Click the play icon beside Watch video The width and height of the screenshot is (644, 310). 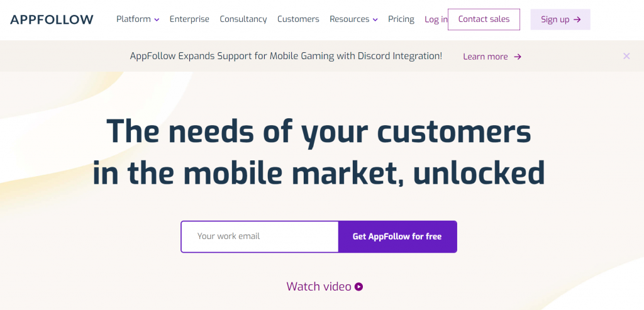point(358,287)
